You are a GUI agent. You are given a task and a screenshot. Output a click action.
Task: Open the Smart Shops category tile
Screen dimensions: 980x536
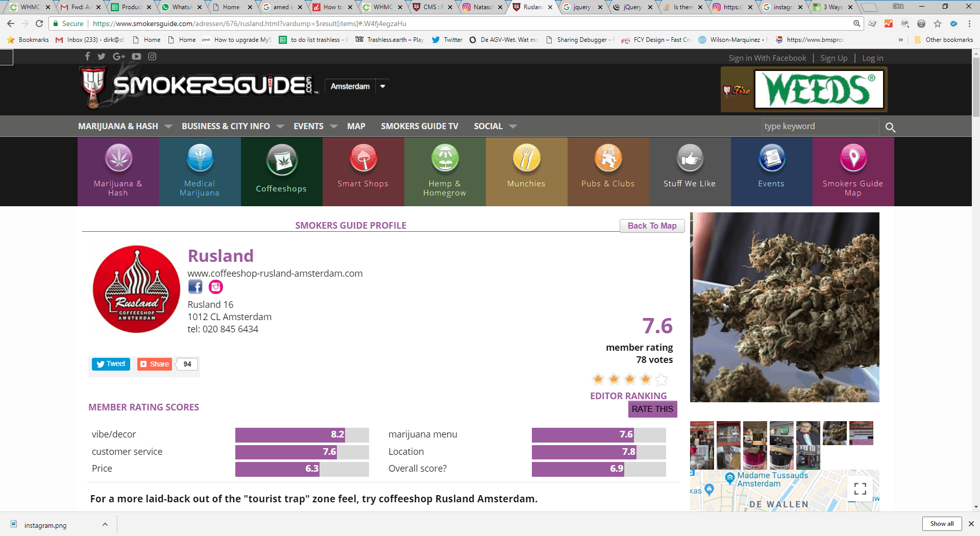click(x=363, y=172)
